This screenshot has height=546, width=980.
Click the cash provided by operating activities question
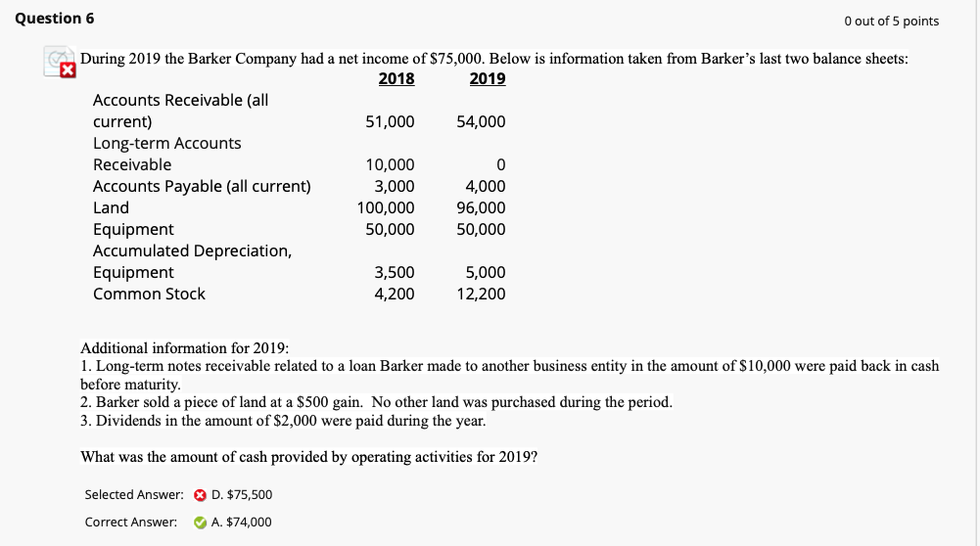click(x=308, y=457)
